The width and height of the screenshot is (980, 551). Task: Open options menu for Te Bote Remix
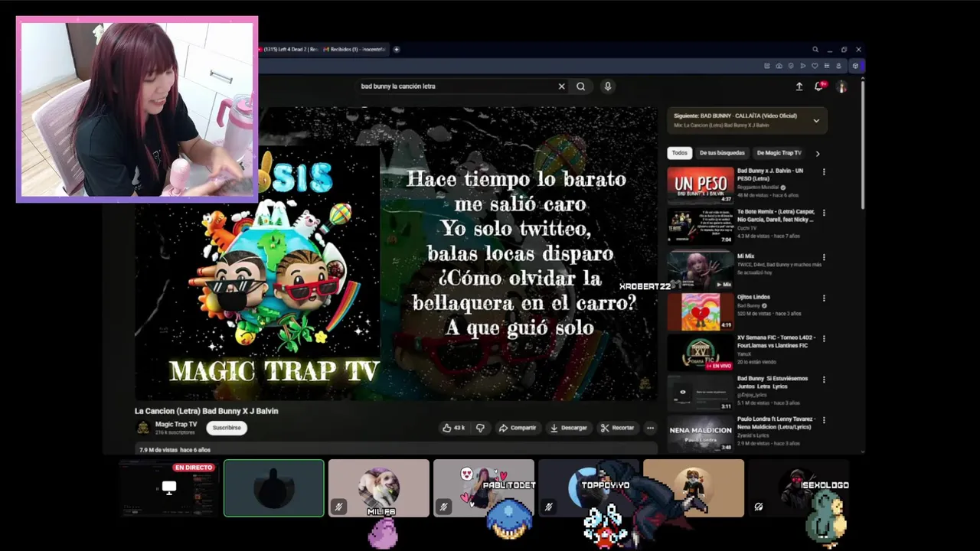click(824, 214)
